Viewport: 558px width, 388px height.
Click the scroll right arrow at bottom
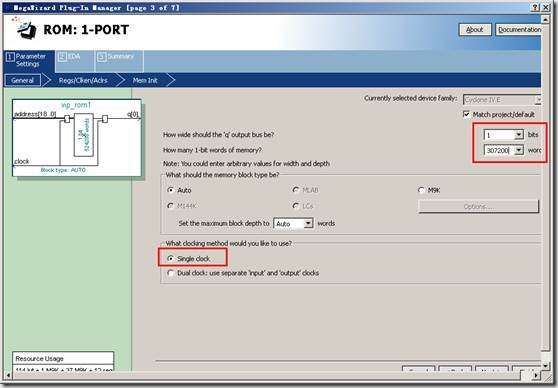point(536,375)
